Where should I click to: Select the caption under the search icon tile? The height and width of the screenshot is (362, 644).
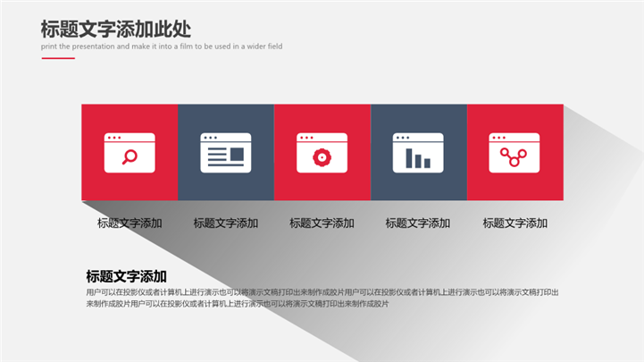click(130, 223)
